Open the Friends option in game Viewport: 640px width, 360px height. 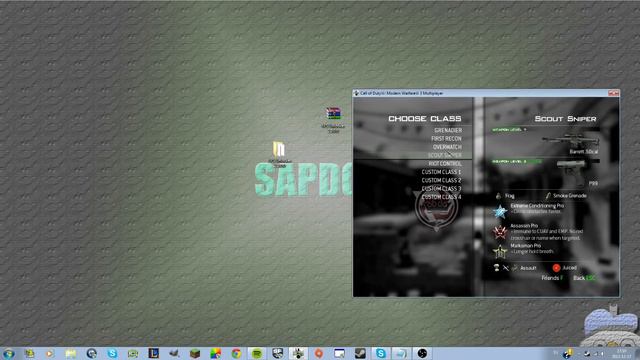(x=552, y=278)
